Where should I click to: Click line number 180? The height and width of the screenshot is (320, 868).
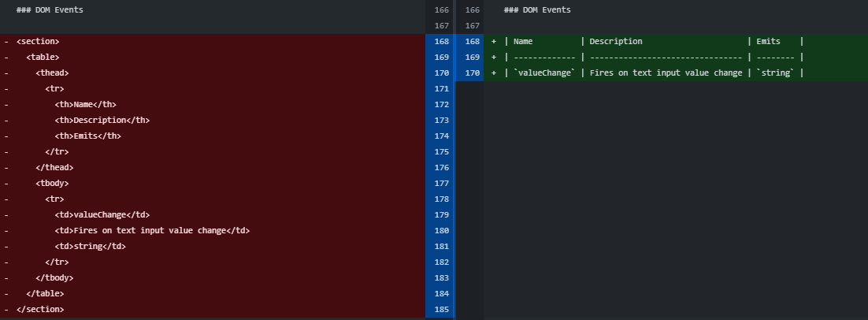[442, 230]
